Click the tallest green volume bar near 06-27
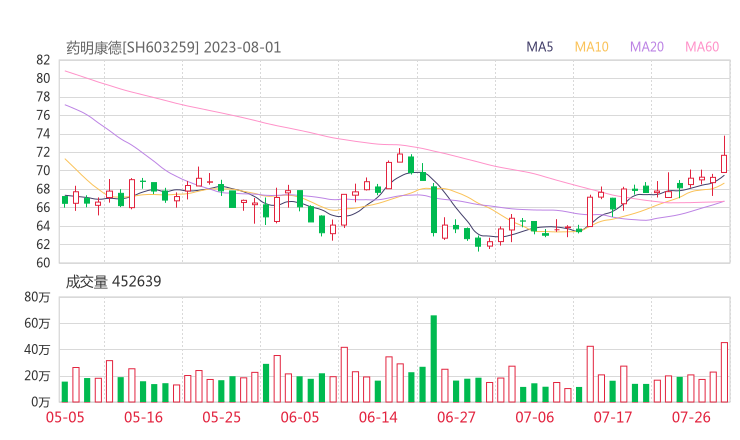740x440 pixels. click(434, 359)
